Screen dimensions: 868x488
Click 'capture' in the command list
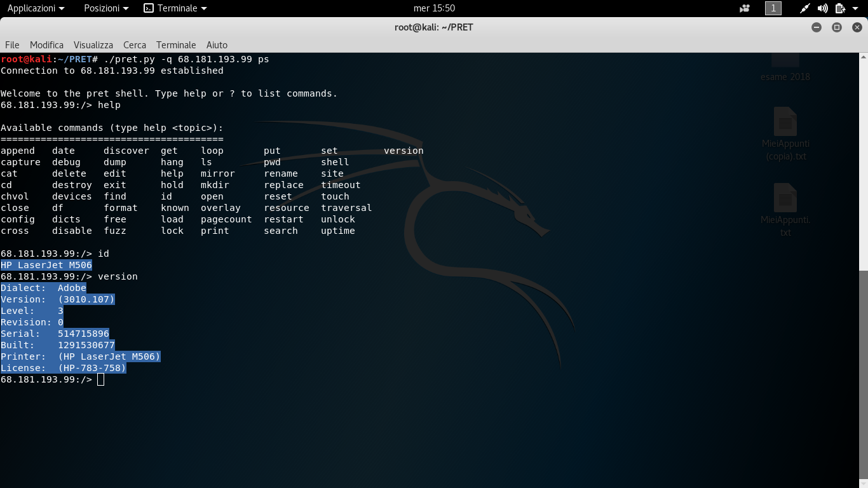pyautogui.click(x=20, y=162)
